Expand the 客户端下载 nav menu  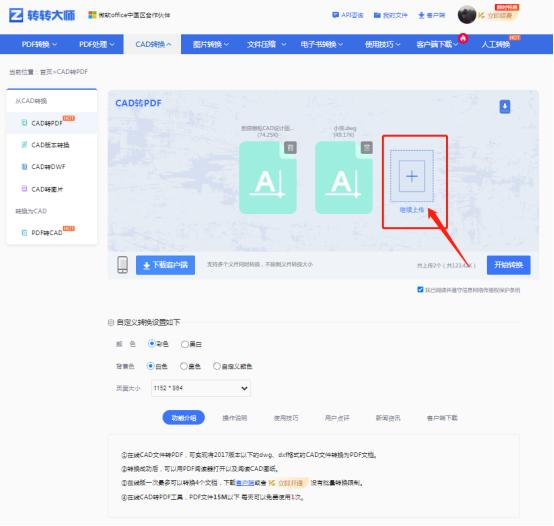[x=437, y=44]
